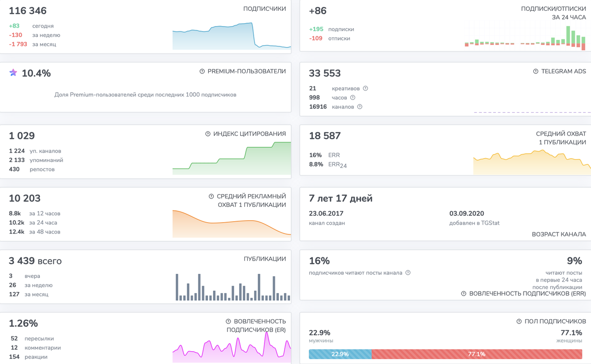Click the 430 репостов row
The image size is (591, 364).
pos(32,169)
